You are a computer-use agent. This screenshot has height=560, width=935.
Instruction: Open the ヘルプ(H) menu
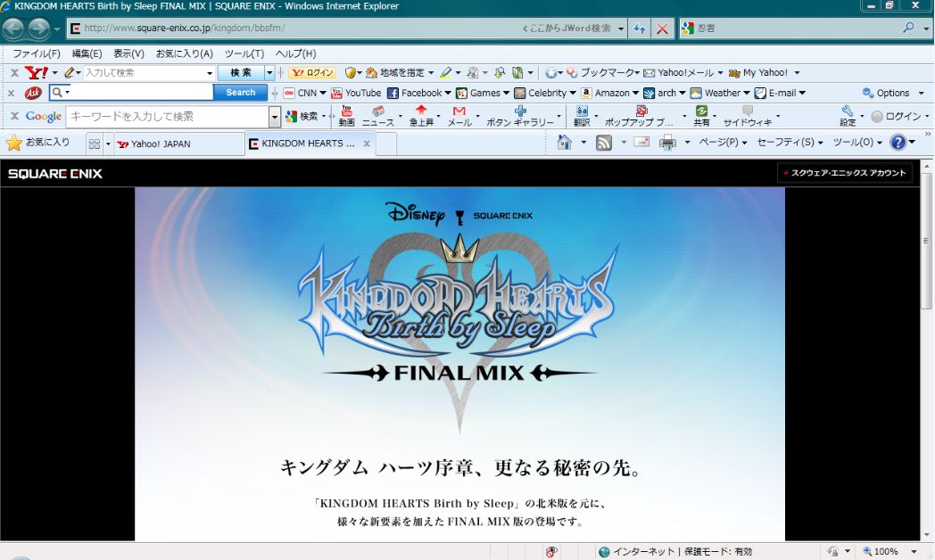[295, 54]
